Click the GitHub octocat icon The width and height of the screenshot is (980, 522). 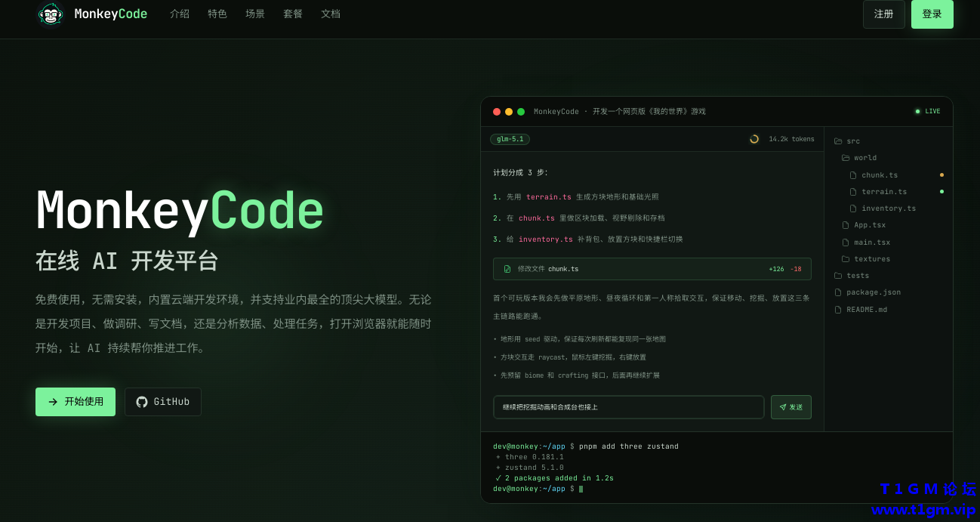pyautogui.click(x=142, y=402)
